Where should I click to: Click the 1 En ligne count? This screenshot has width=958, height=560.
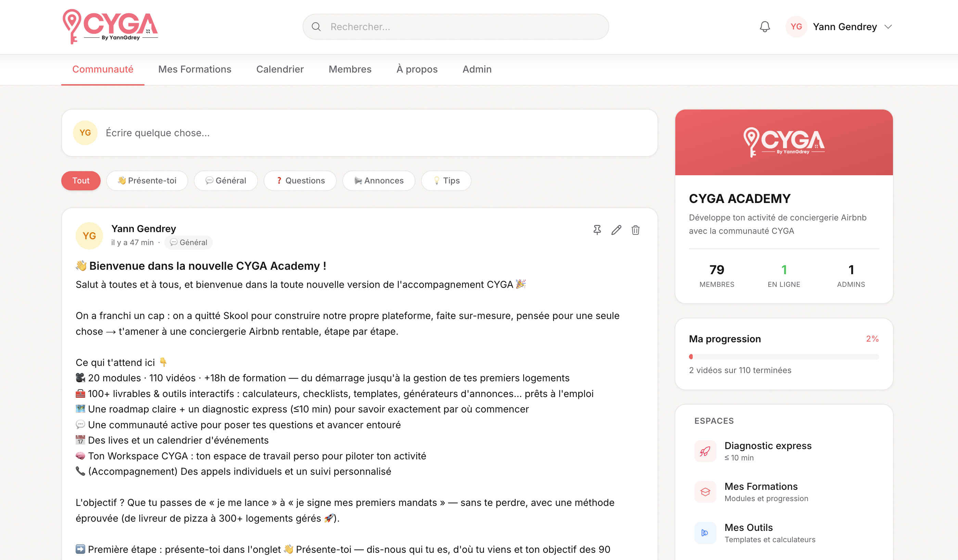click(784, 276)
